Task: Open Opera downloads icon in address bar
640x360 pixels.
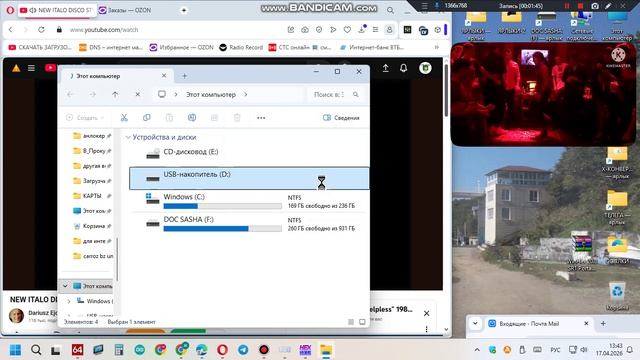Action: click(362, 29)
